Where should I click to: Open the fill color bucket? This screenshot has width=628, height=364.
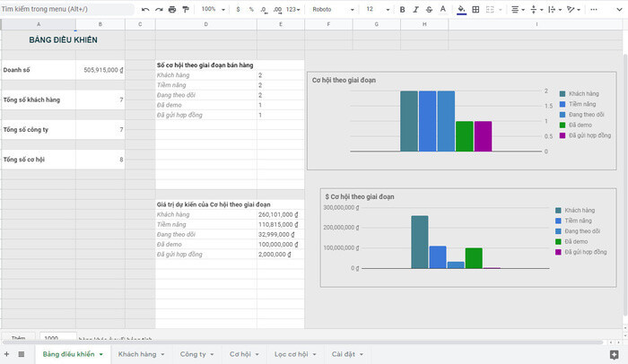461,10
